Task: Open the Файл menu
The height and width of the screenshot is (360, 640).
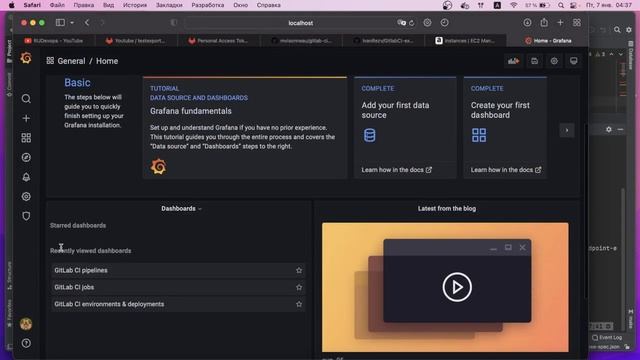Action: click(x=57, y=5)
